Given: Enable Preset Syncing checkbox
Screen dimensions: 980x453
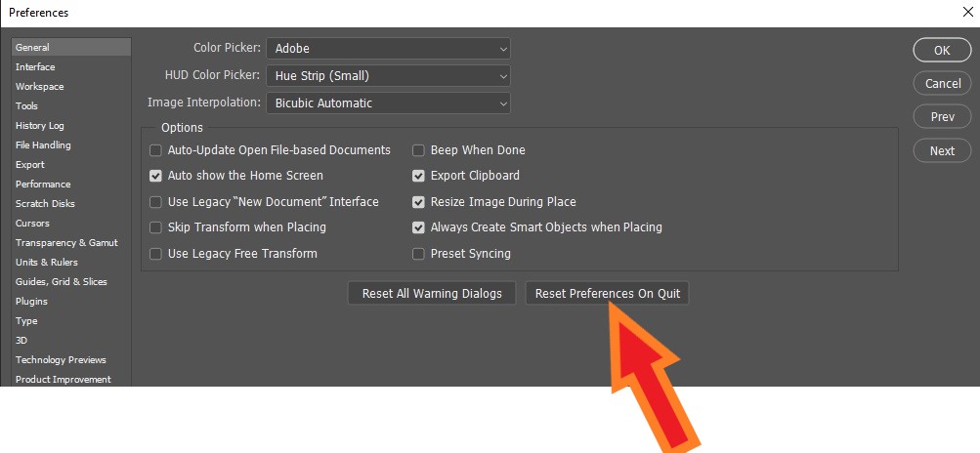Looking at the screenshot, I should click(x=419, y=254).
